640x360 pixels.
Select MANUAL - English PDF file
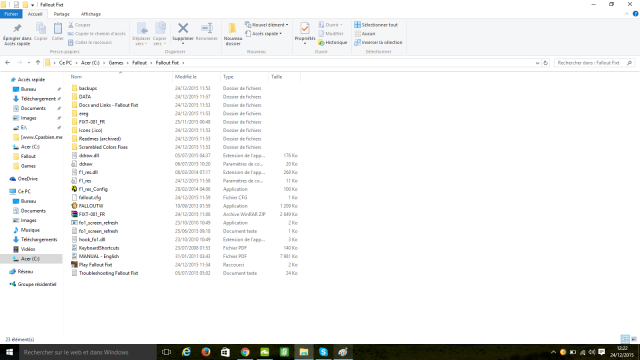coord(99,256)
